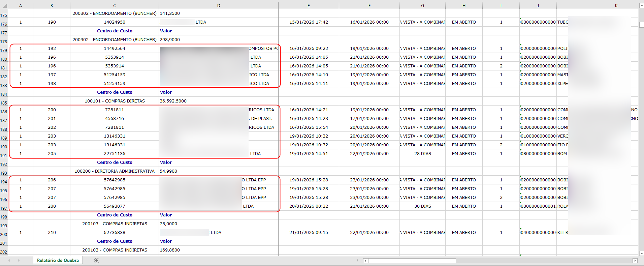Click the previous sheet navigation arrow
The width and height of the screenshot is (644, 266).
tap(9, 261)
